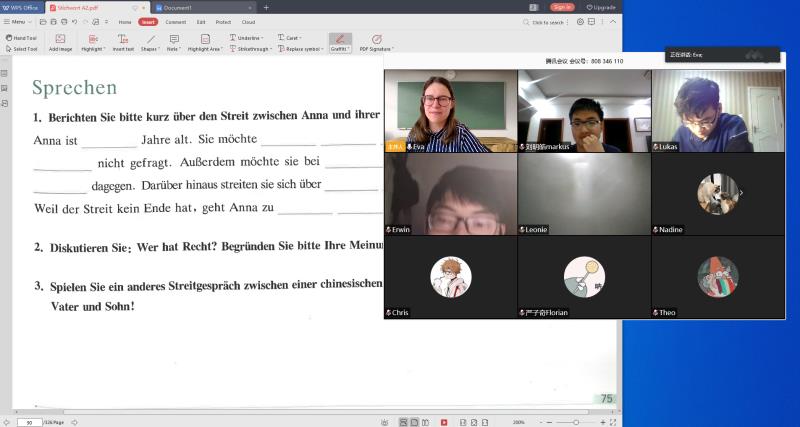This screenshot has width=800, height=427.
Task: Open the Protect ribbon tab
Action: click(222, 21)
